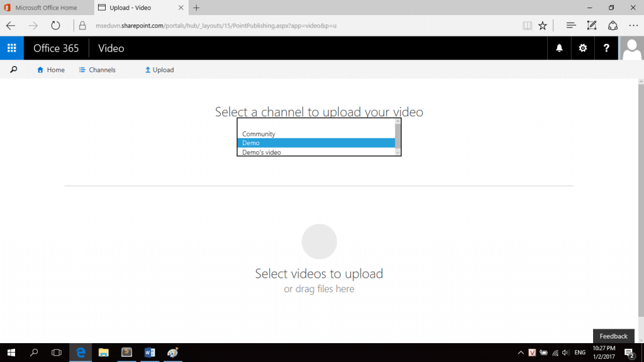Open Task View on taskbar

[x=57, y=353]
